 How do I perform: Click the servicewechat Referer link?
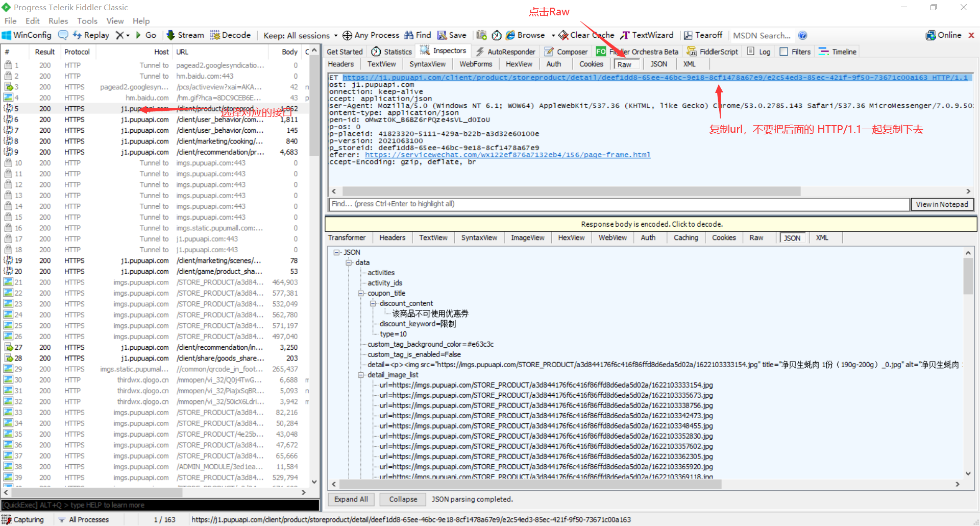pos(508,155)
